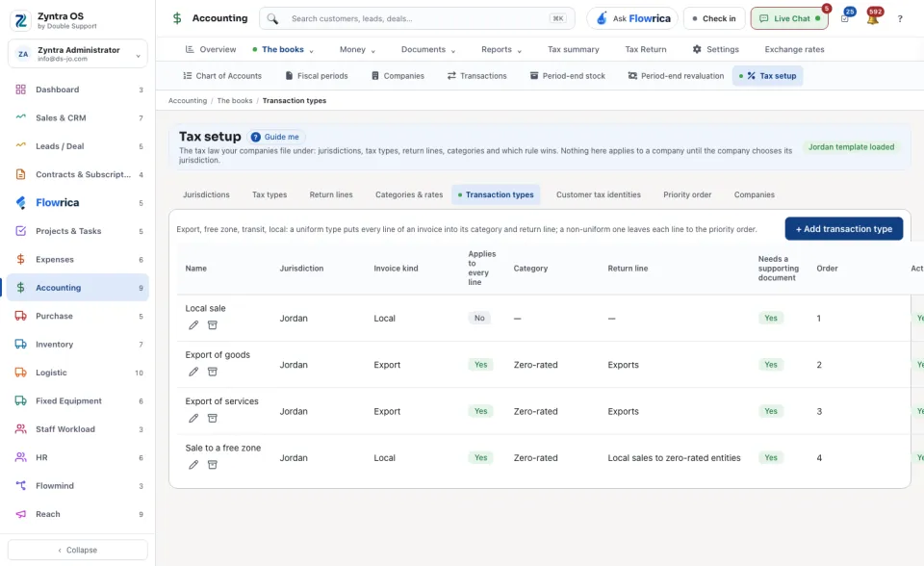
Task: Archive the Local sale transaction type
Action: 213,324
